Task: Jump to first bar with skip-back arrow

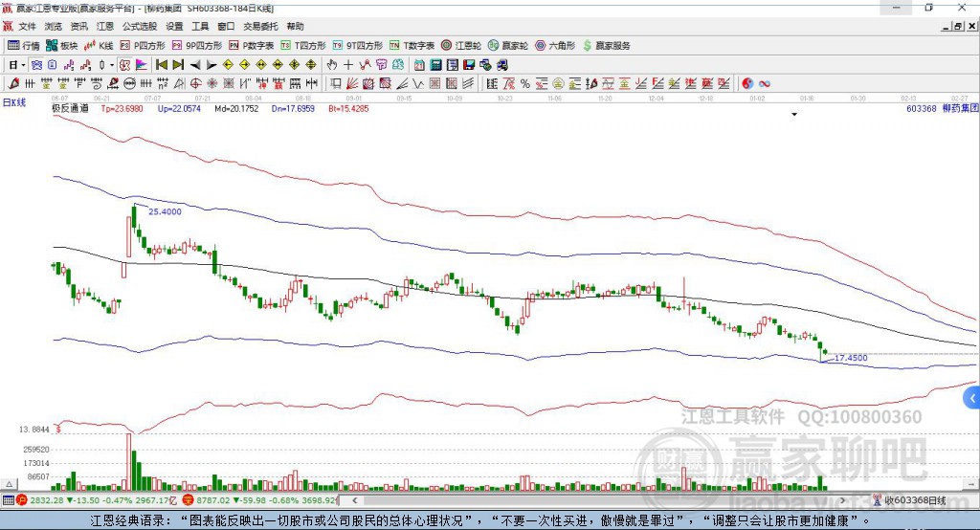Action: (x=161, y=65)
